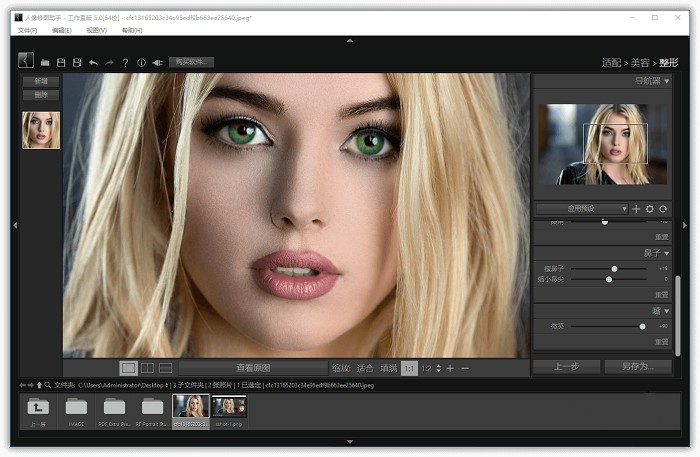Image resolution: width=700 pixels, height=457 pixels.
Task: Open preset settings gear icon
Action: coord(649,209)
